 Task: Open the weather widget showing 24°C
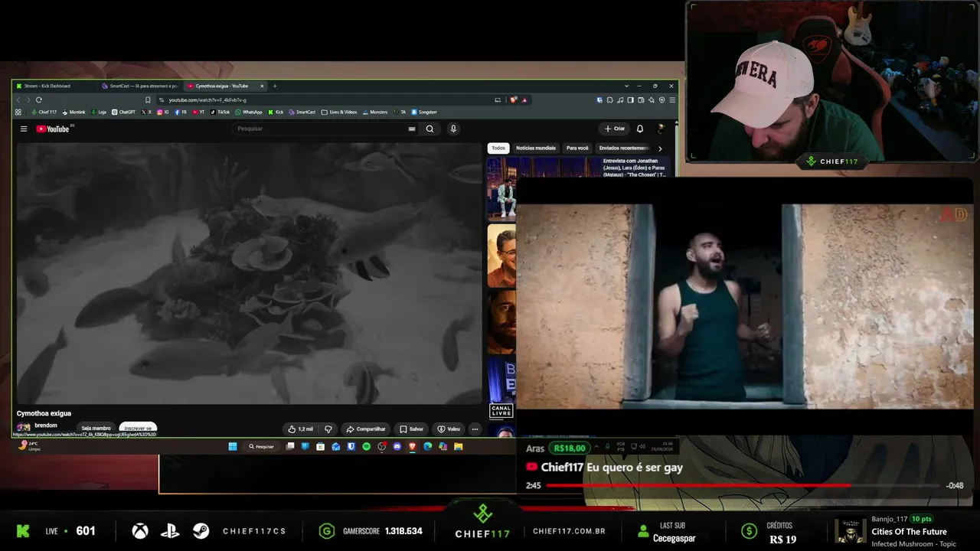pyautogui.click(x=31, y=445)
